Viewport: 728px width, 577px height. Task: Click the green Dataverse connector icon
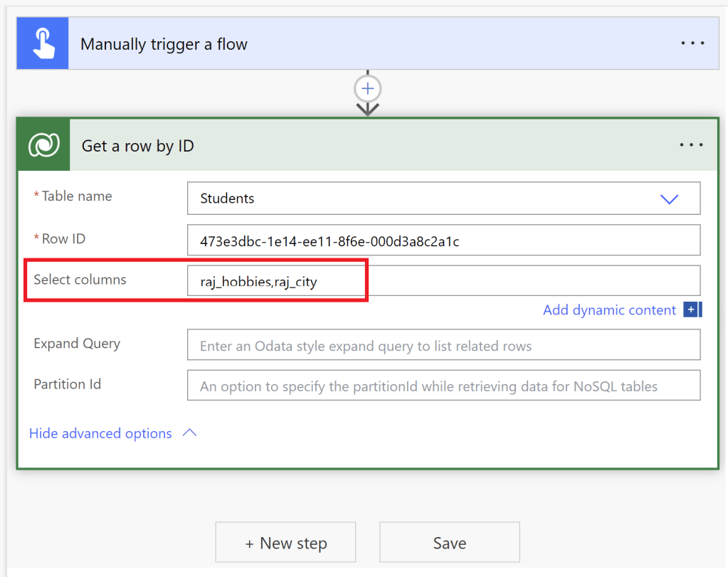(44, 145)
